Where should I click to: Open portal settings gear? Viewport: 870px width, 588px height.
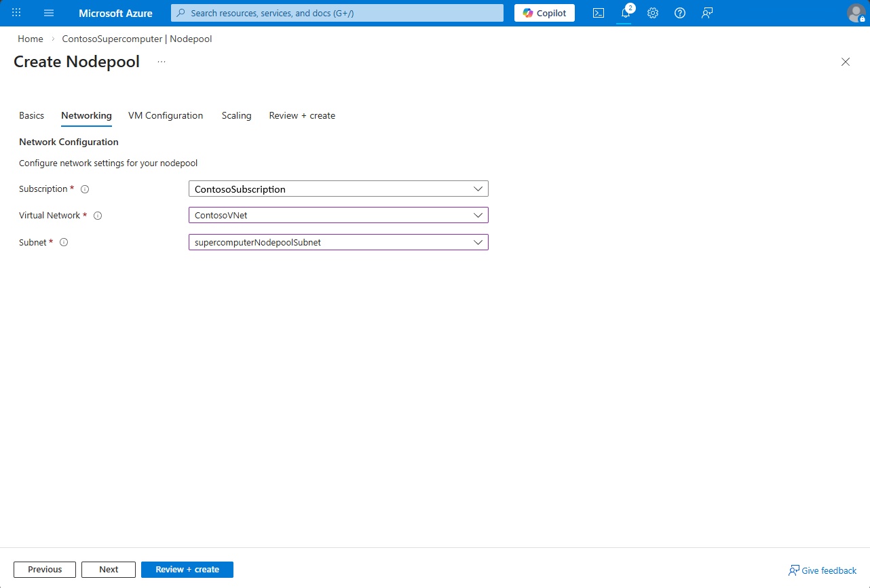[x=653, y=13]
